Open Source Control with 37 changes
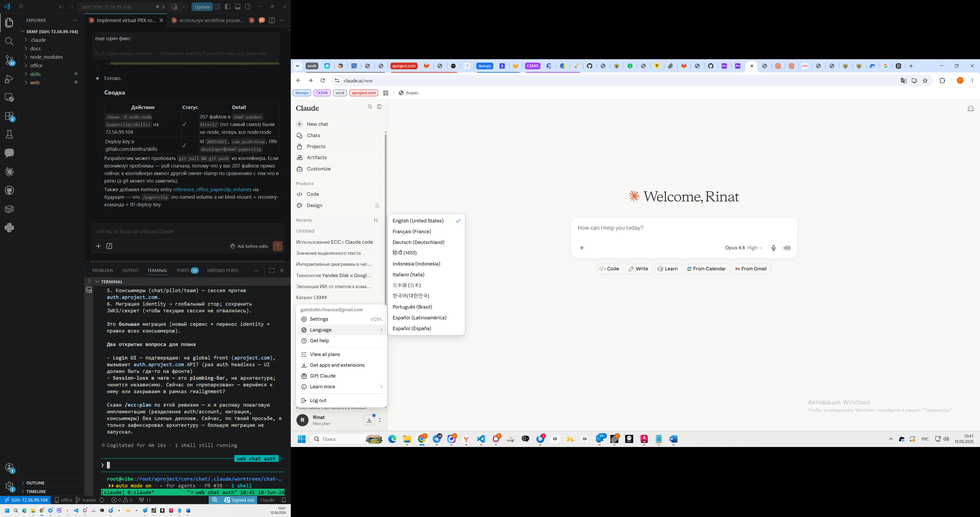Image resolution: width=980 pixels, height=517 pixels. [x=9, y=60]
